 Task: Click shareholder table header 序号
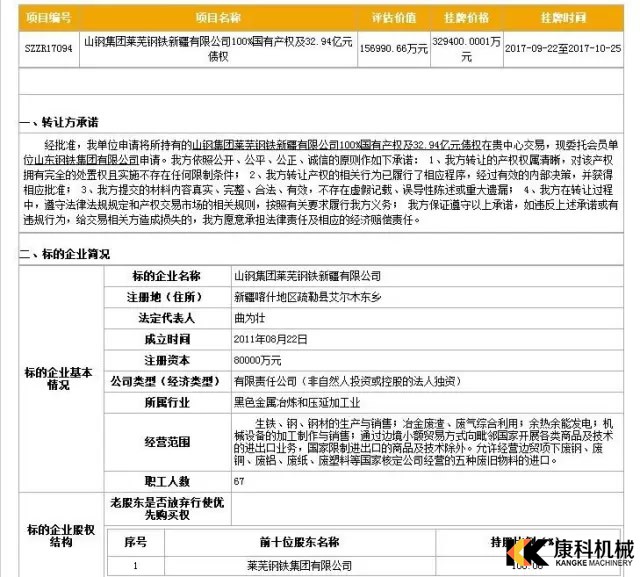coord(136,542)
